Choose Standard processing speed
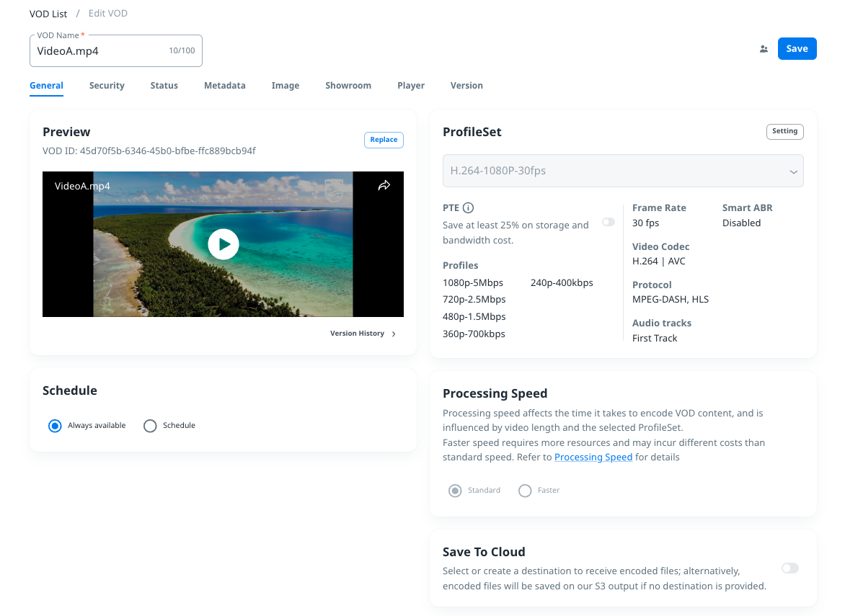 coord(455,491)
